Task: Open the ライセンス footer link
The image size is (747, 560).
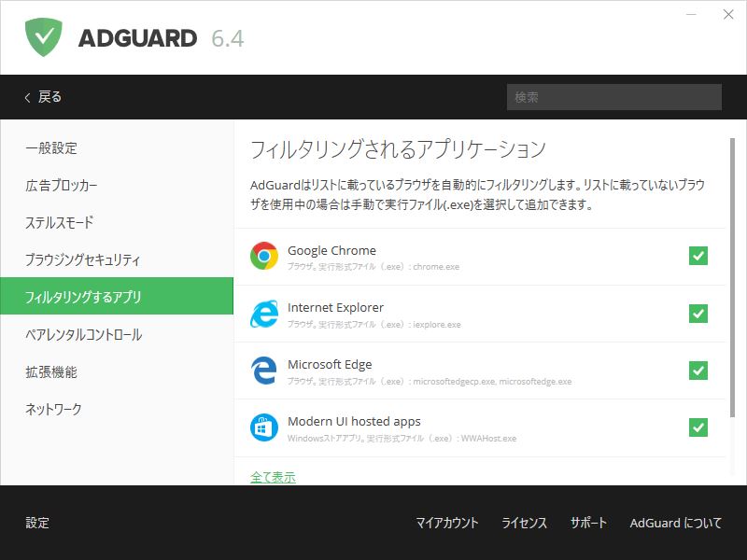Action: (524, 523)
